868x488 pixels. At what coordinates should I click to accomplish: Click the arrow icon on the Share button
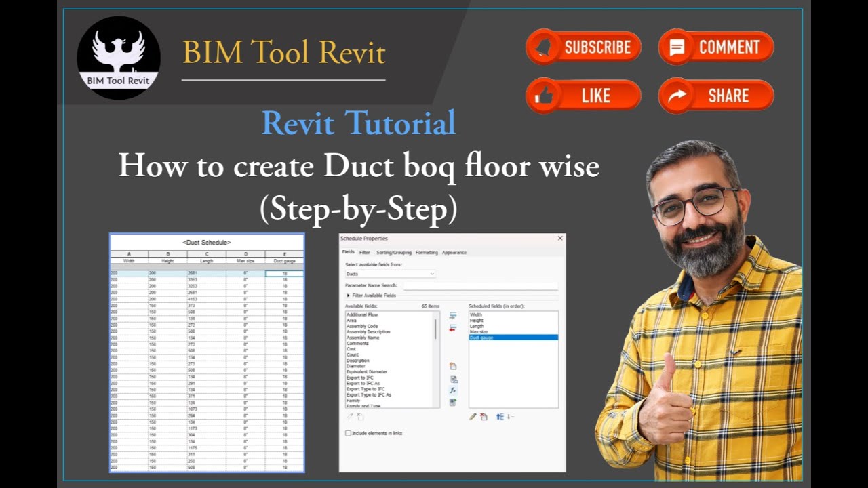coord(677,96)
